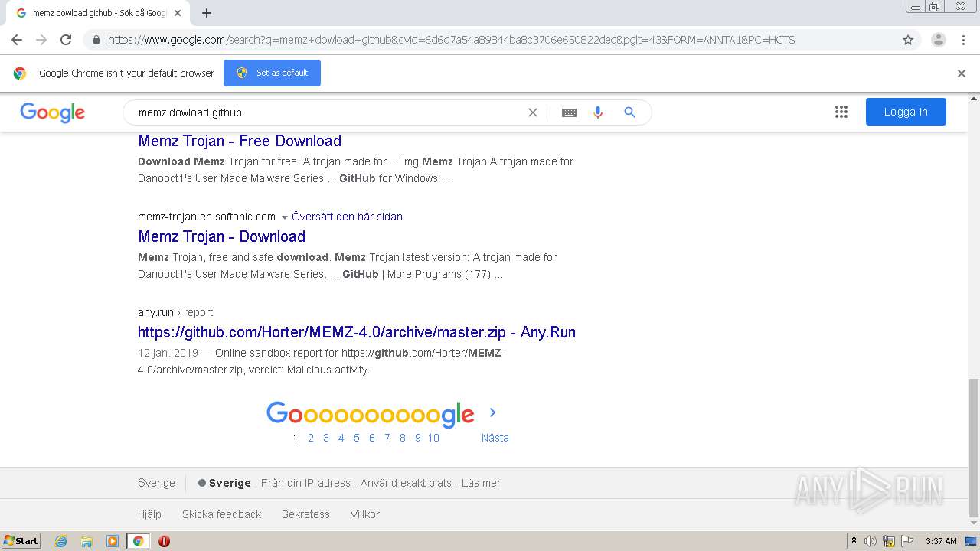Click the browser forward arrow
Viewport: 980px width, 551px height.
[41, 40]
